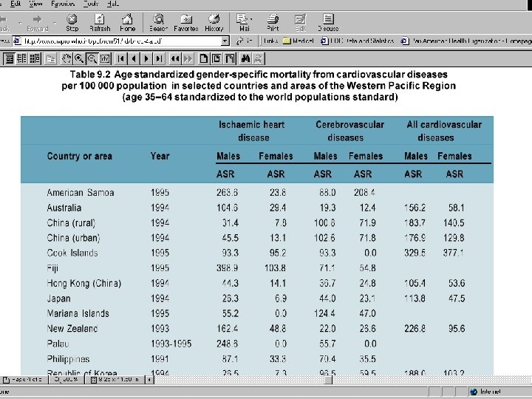The image size is (532, 399).
Task: Open the View menu
Action: [35, 4]
